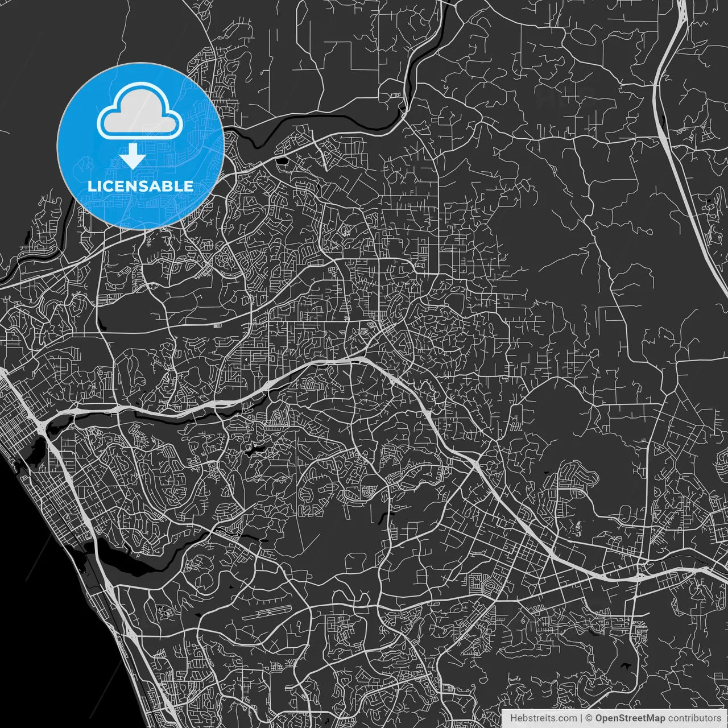This screenshot has height=728, width=728.
Task: Click the word contributors in the attribution bar
Action: 694,718
